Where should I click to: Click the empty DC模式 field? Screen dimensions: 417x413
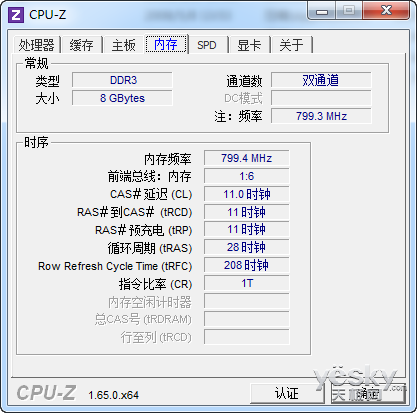click(x=321, y=98)
